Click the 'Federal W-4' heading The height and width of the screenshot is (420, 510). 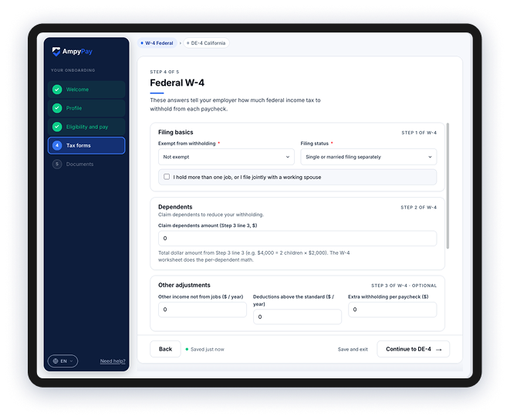click(x=177, y=83)
